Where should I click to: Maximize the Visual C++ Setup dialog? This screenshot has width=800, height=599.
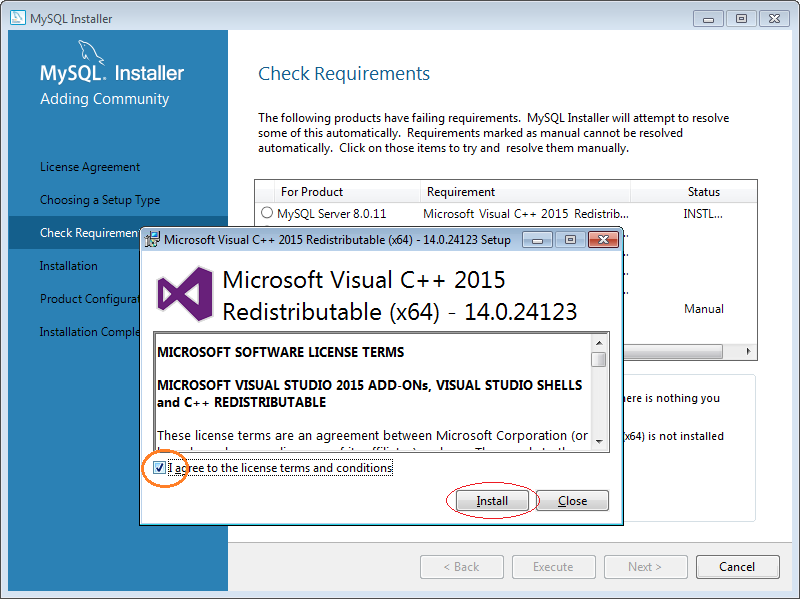[570, 240]
